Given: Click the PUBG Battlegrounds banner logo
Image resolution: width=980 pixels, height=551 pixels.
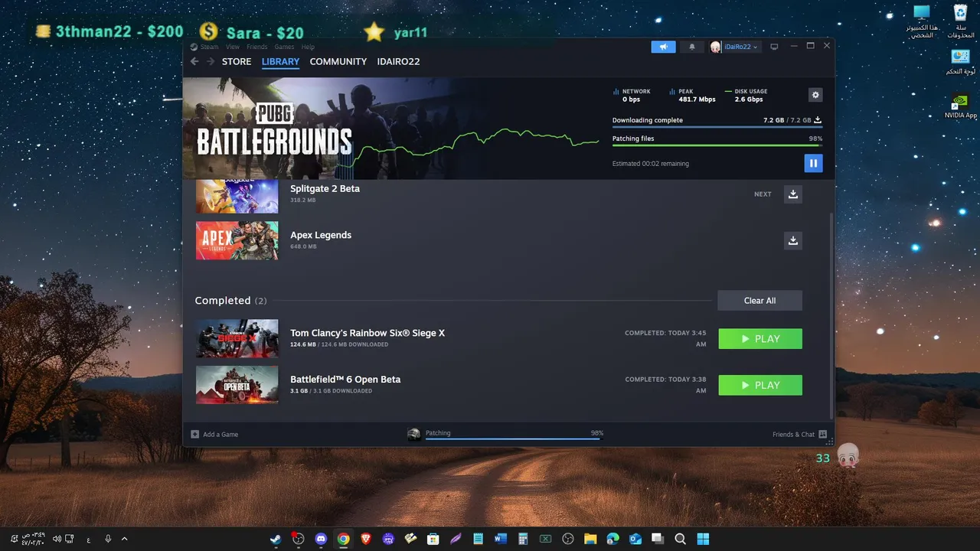Looking at the screenshot, I should [x=274, y=130].
